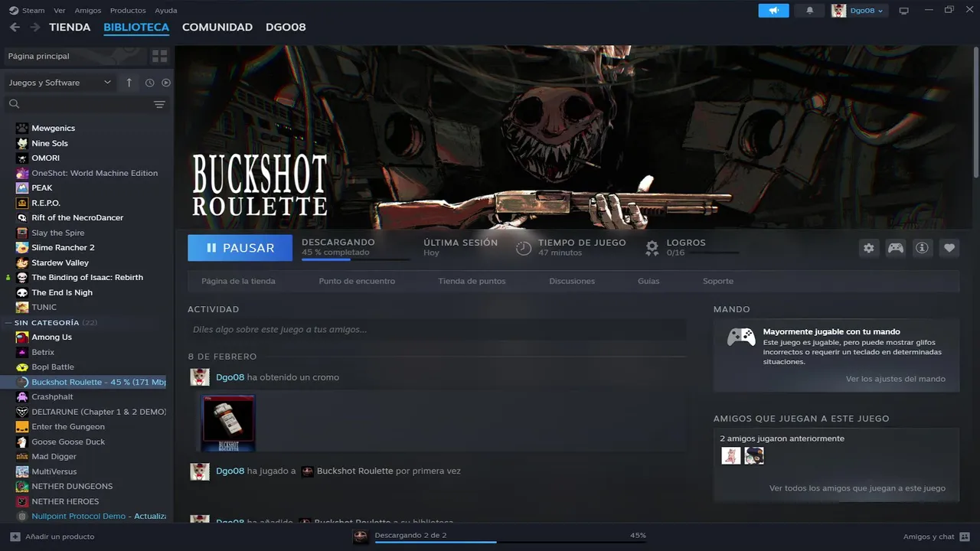Open the Ver menu
Image resolution: width=980 pixels, height=551 pixels.
click(60, 11)
